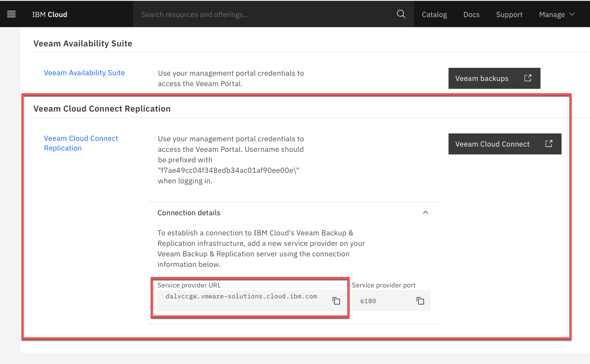590x364 pixels.
Task: Focus the search resources and offerings field
Action: point(263,14)
